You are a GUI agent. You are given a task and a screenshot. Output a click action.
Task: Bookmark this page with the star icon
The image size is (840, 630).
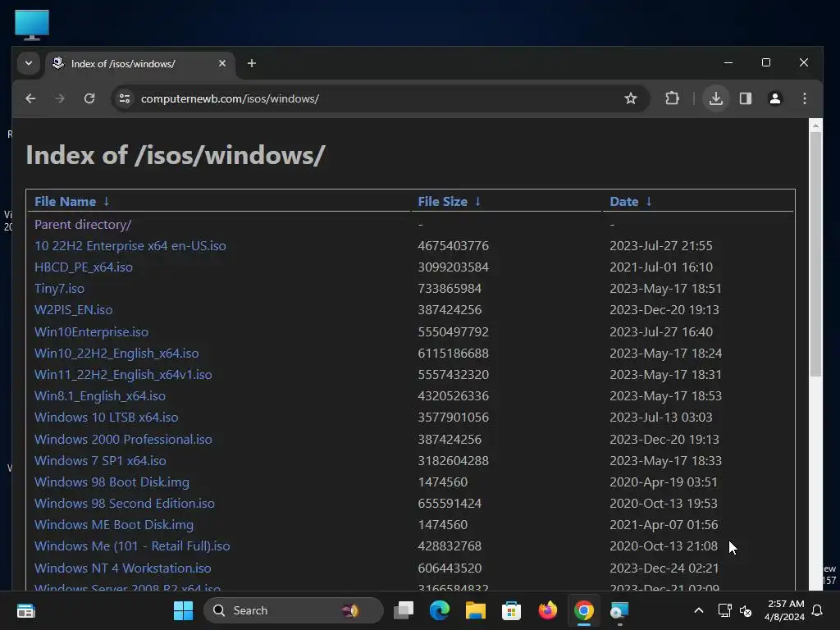631,98
